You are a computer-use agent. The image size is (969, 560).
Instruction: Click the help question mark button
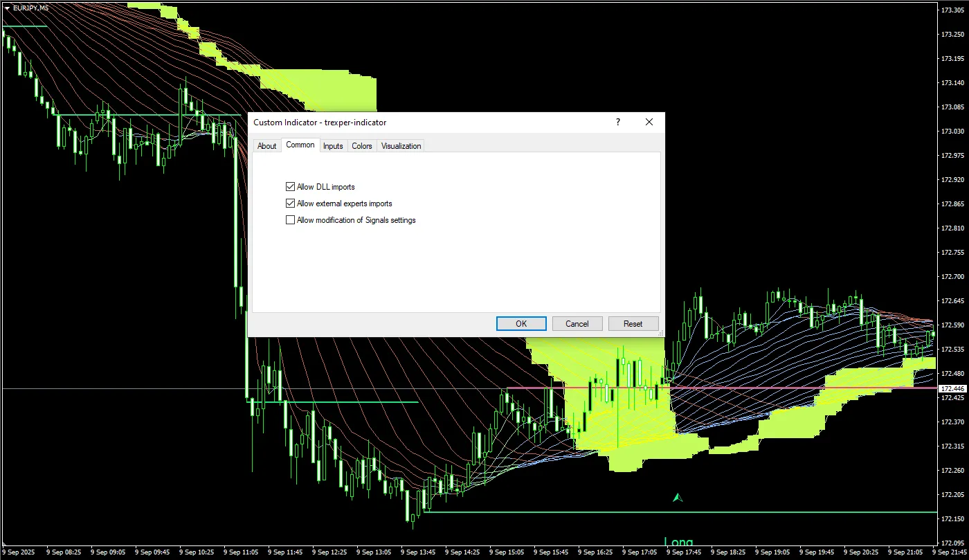coord(618,122)
